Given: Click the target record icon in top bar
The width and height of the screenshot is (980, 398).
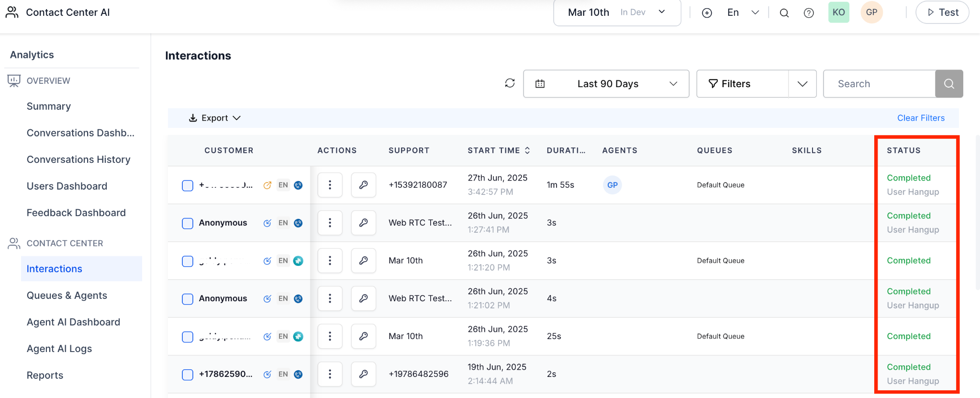Looking at the screenshot, I should click(707, 13).
